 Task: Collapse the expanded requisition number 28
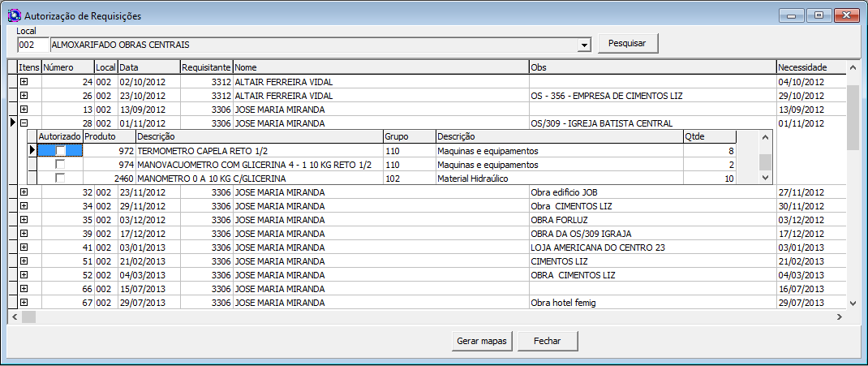pos(24,123)
